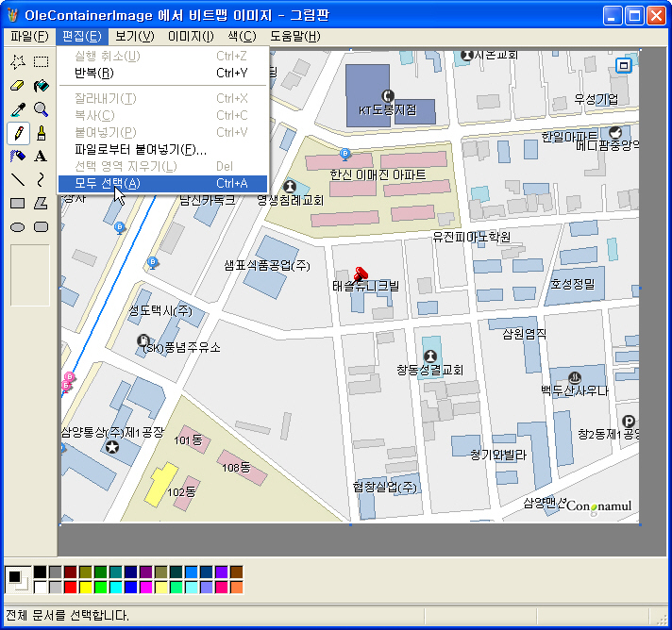672x630 pixels.
Task: Choose 파일로부터 붙여넣기(F)... menu entry
Action: pos(163,149)
